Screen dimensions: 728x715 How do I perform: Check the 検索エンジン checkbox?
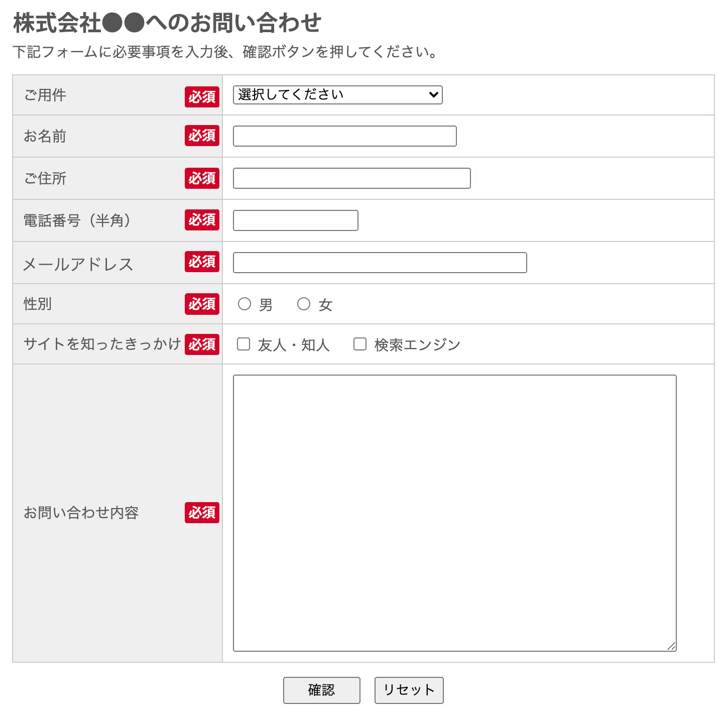coord(360,344)
